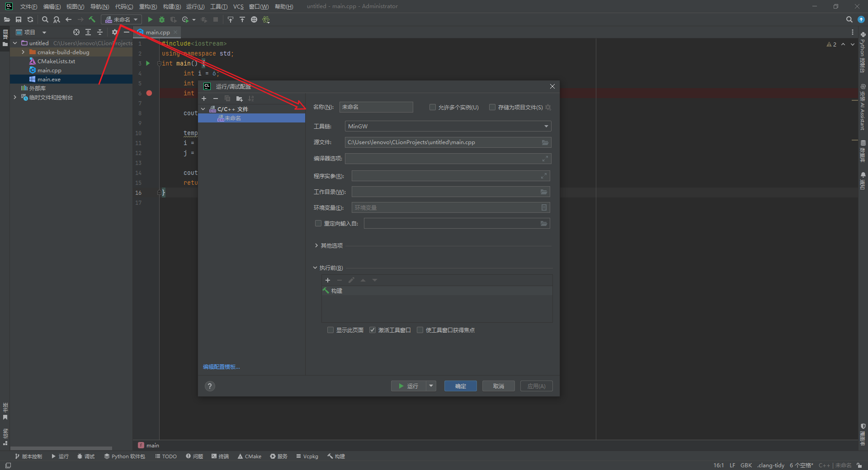Collapse the untitled project root
Screen dimensions: 868x470
click(15, 43)
